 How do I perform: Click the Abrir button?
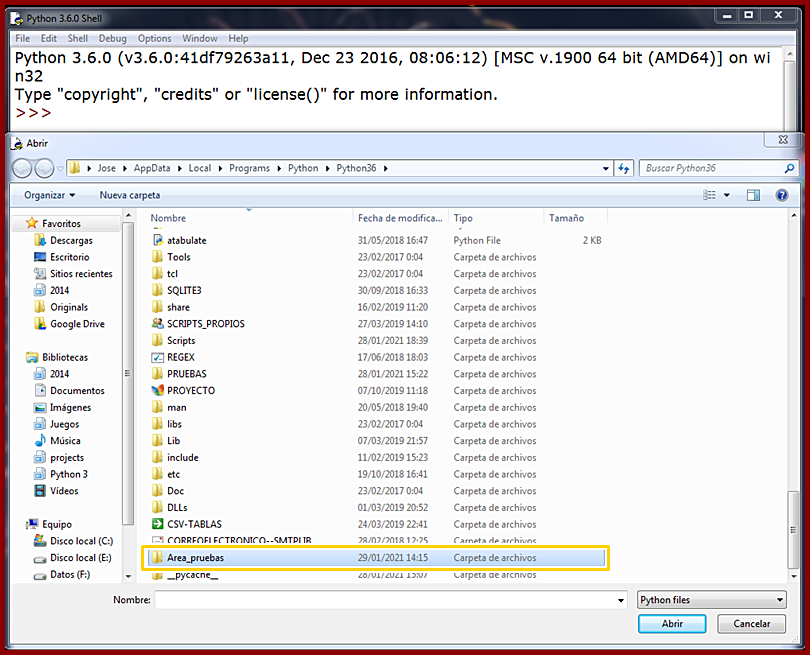tap(672, 623)
